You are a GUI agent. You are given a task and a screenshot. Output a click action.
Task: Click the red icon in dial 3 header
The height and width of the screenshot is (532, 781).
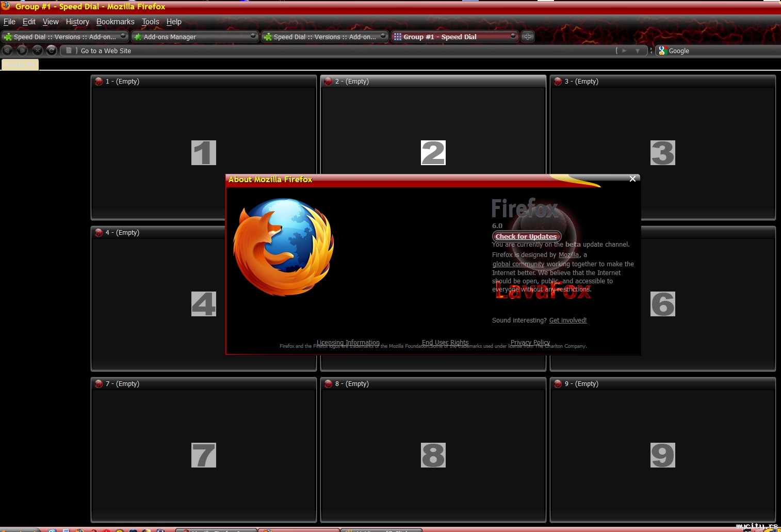coord(558,82)
